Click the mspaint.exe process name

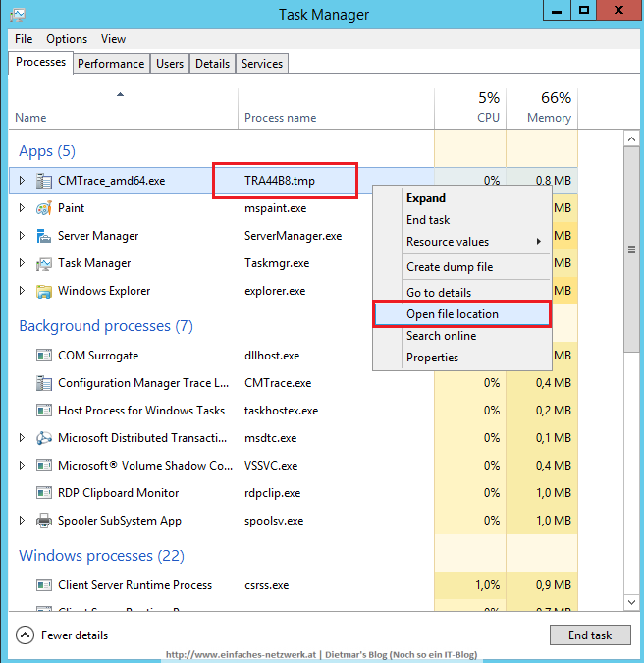[276, 208]
